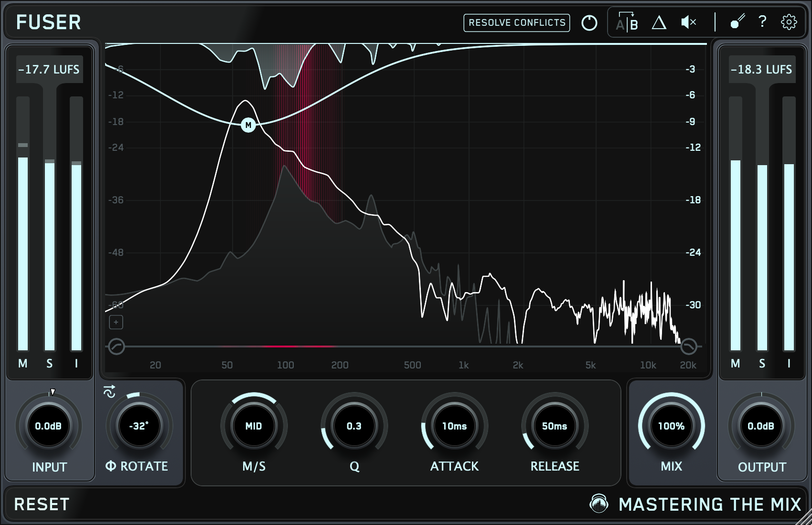Image resolution: width=812 pixels, height=525 pixels.
Task: Mute output with the speaker mute icon
Action: tap(688, 22)
